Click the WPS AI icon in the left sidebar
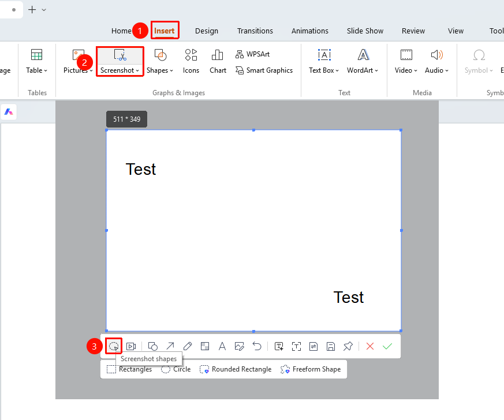The image size is (504, 420). (9, 112)
